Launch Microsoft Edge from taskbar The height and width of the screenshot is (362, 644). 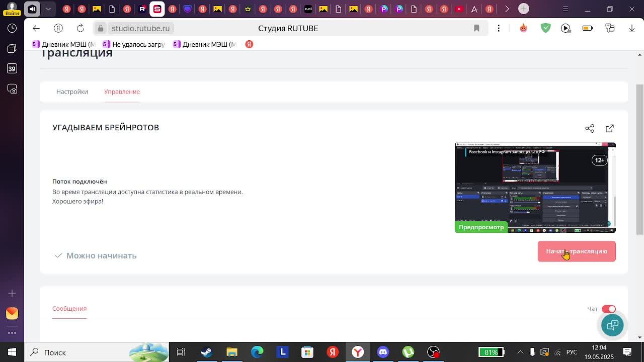pyautogui.click(x=257, y=352)
